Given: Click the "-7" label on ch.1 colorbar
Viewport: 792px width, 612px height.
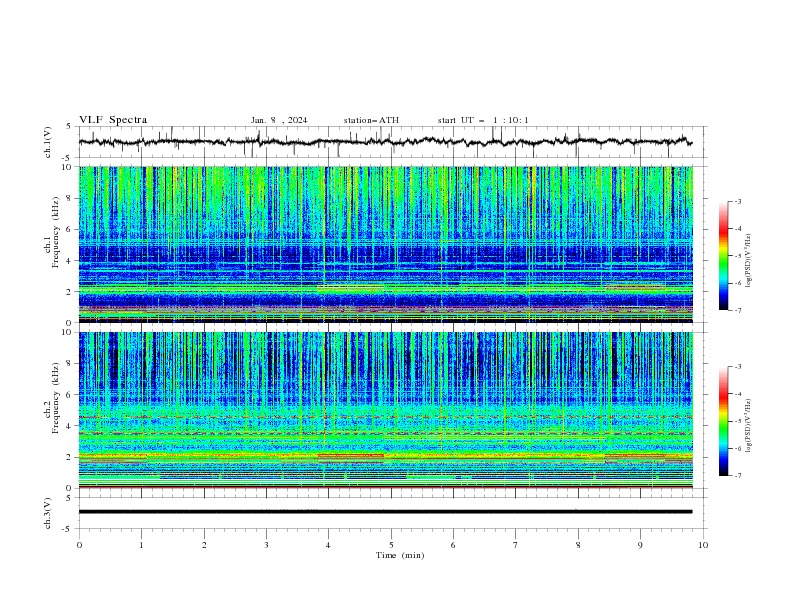Looking at the screenshot, I should pos(738,310).
